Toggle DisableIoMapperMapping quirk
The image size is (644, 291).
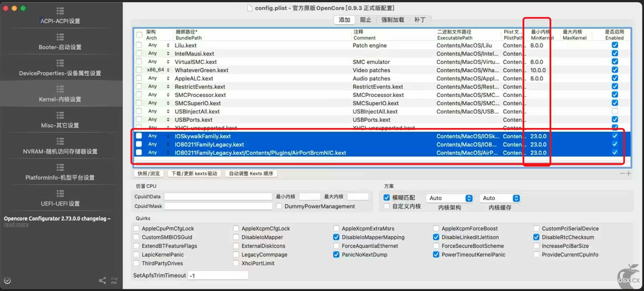pyautogui.click(x=336, y=237)
